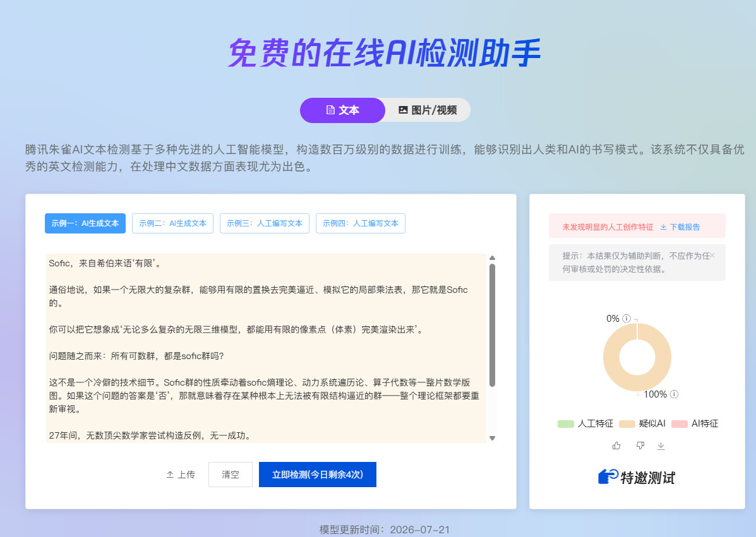Switch to the 图片/视频 tab

click(428, 110)
